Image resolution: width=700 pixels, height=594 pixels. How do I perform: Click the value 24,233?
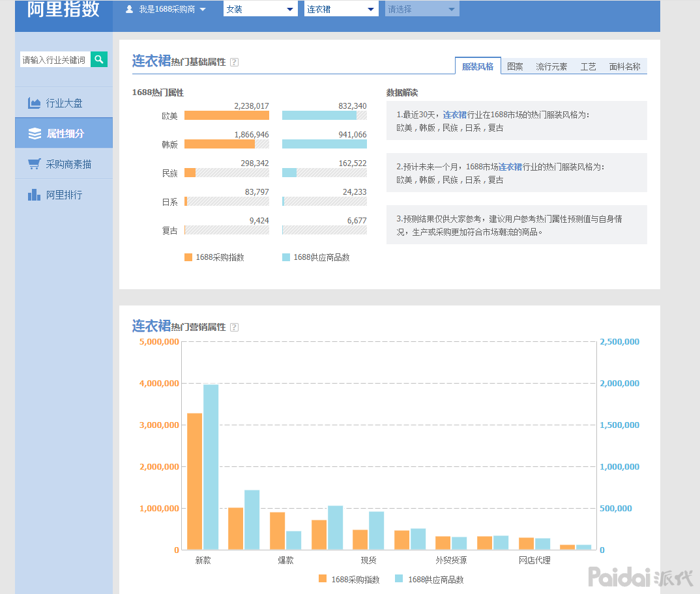(355, 192)
